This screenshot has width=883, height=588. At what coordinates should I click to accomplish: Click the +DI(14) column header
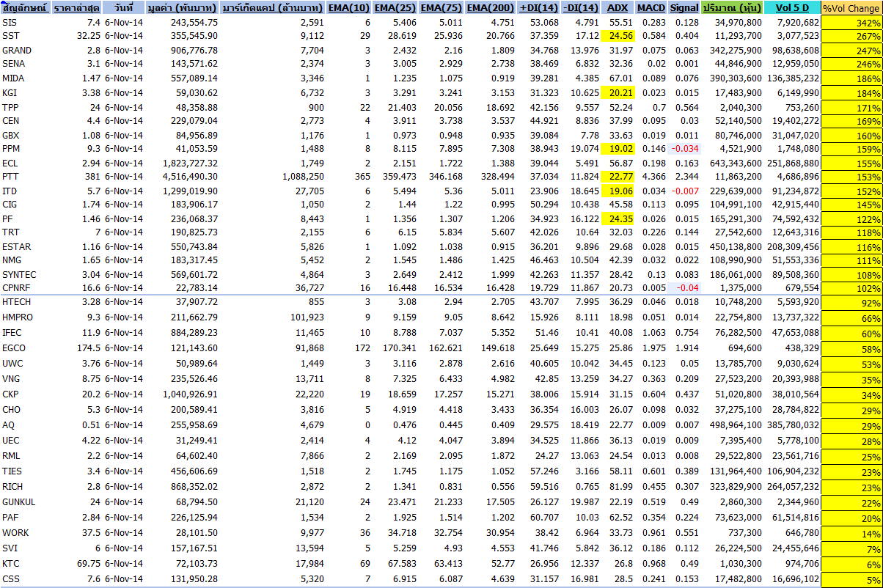coord(538,8)
